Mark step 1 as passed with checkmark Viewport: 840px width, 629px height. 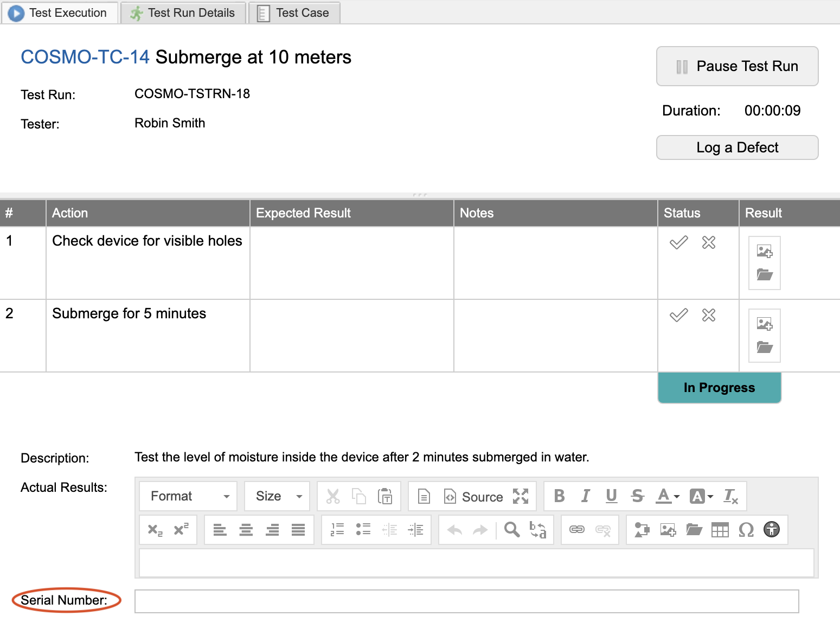click(678, 242)
